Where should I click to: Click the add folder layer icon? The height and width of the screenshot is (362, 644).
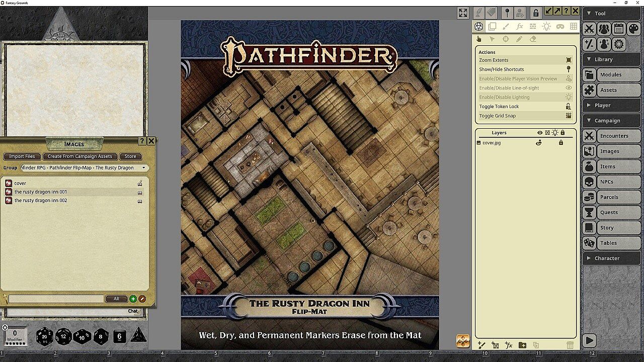pos(522,345)
